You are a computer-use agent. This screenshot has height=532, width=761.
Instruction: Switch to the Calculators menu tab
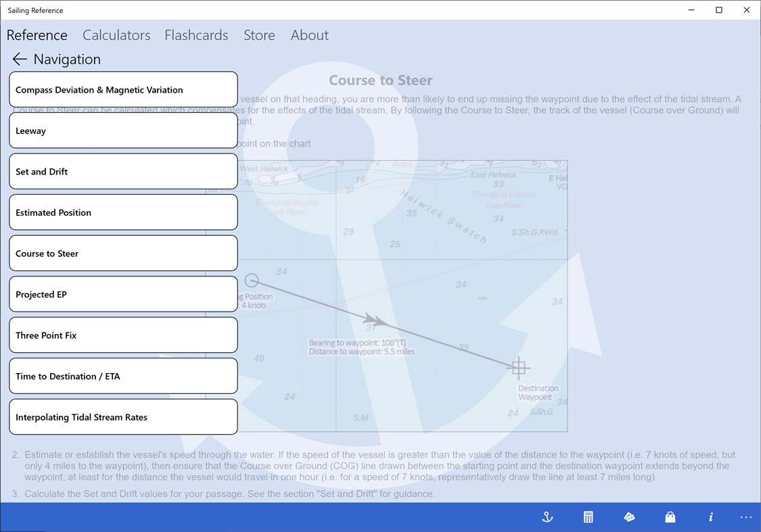pyautogui.click(x=116, y=34)
